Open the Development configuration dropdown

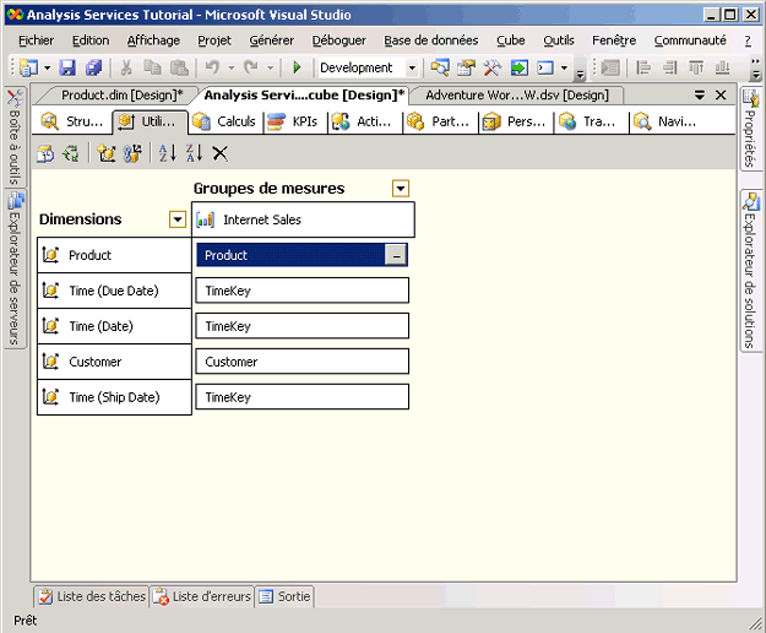coord(412,67)
